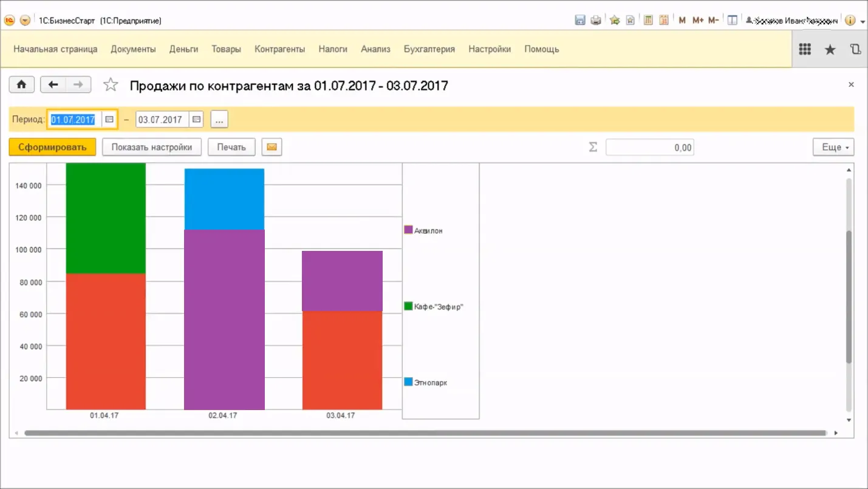The image size is (868, 489).
Task: Open the Документы menu
Action: click(133, 49)
